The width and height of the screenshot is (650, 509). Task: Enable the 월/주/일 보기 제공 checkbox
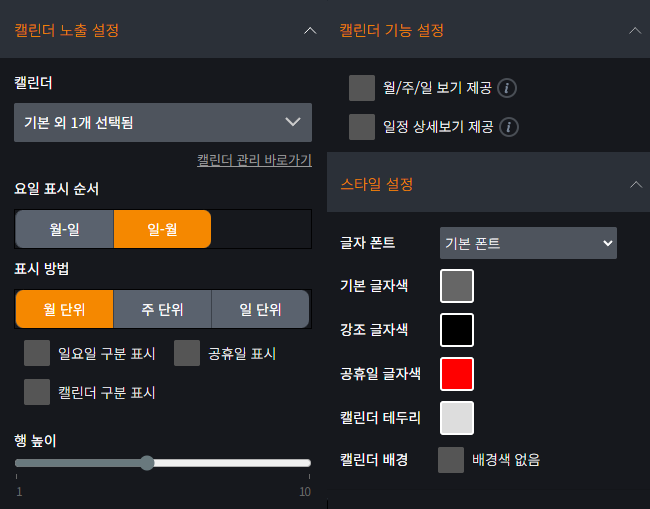tap(361, 88)
